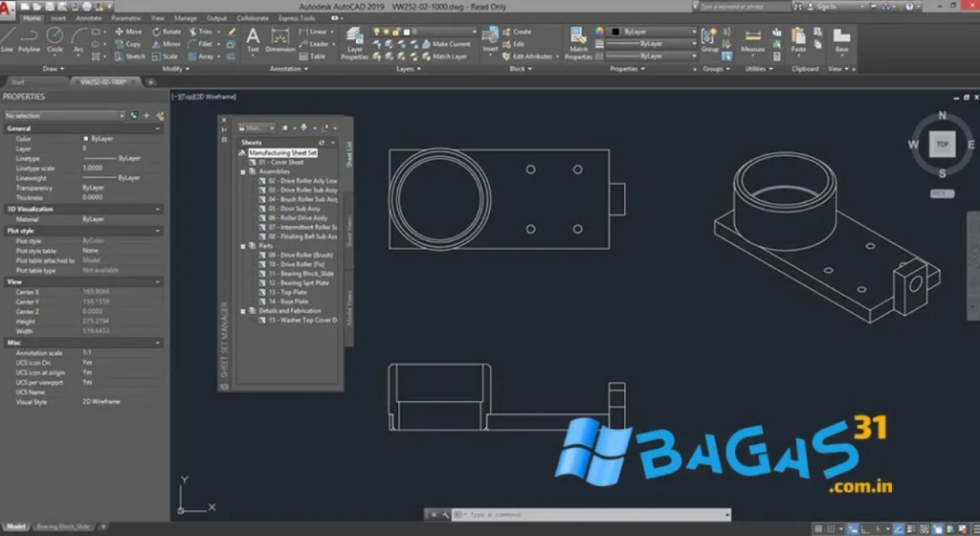This screenshot has width=980, height=536.
Task: Click Match Layer button
Action: coord(445,56)
